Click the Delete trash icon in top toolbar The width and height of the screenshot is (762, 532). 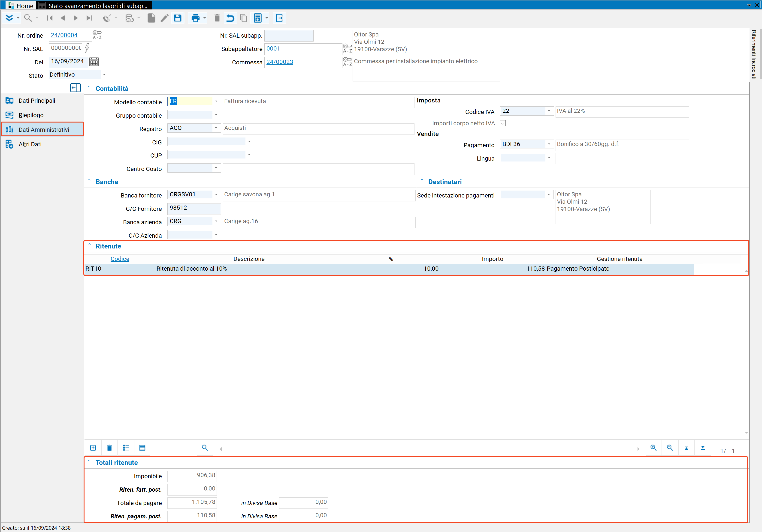(x=217, y=18)
